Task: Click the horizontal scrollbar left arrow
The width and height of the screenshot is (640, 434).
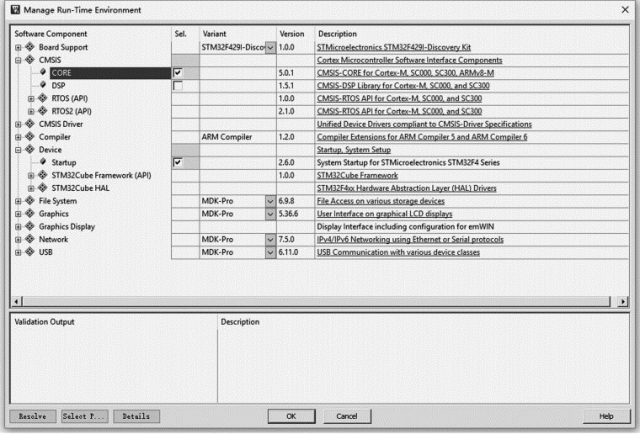Action: [16, 302]
